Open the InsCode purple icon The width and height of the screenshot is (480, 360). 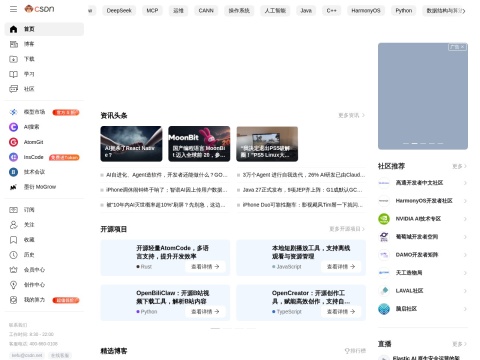pos(13,157)
